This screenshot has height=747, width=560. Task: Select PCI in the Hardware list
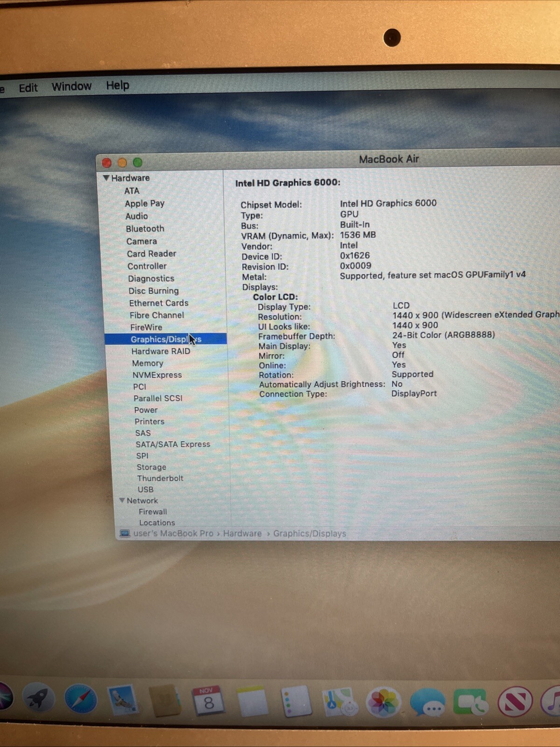pos(140,386)
